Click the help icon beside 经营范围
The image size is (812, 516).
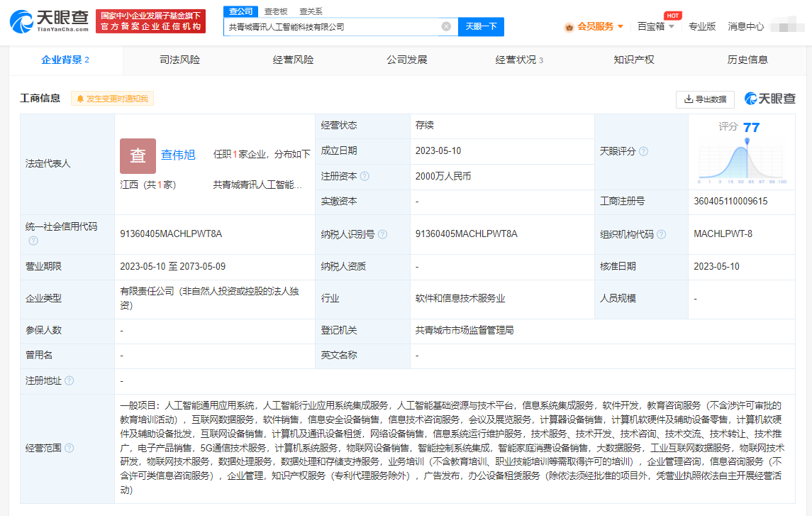click(x=69, y=448)
